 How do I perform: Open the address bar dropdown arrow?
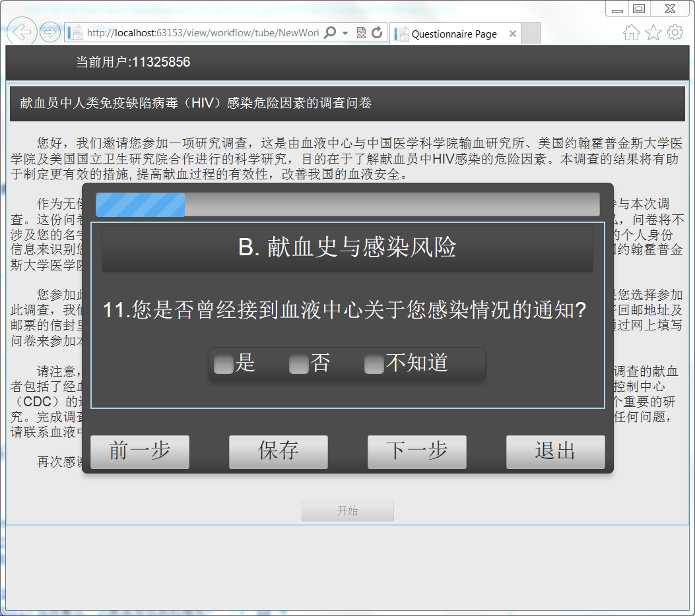(x=345, y=33)
